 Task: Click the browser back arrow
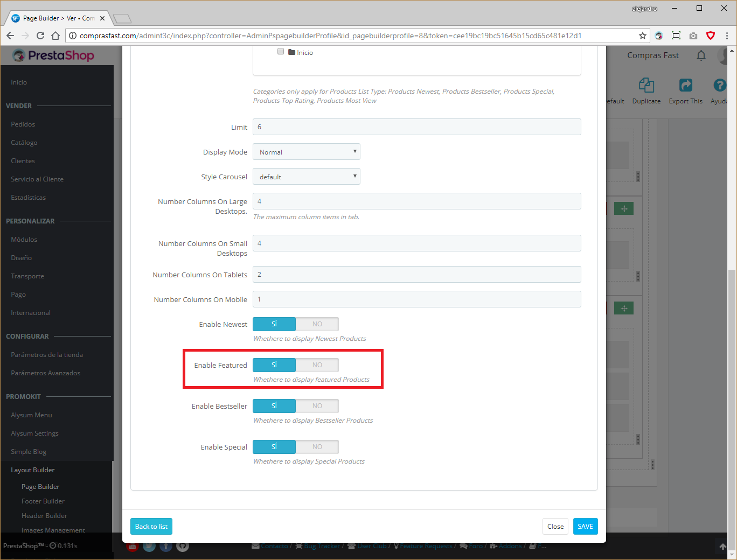point(10,36)
